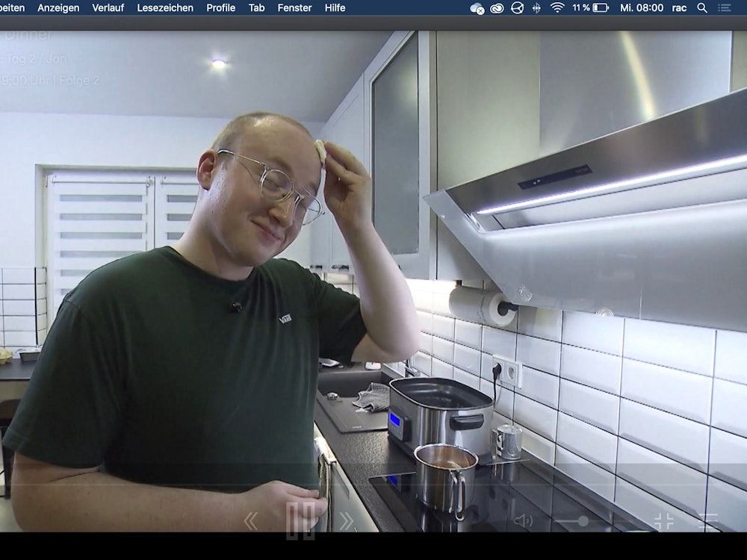Open the Lesezeichen menu
Screen dimensions: 747x560
[165, 7]
